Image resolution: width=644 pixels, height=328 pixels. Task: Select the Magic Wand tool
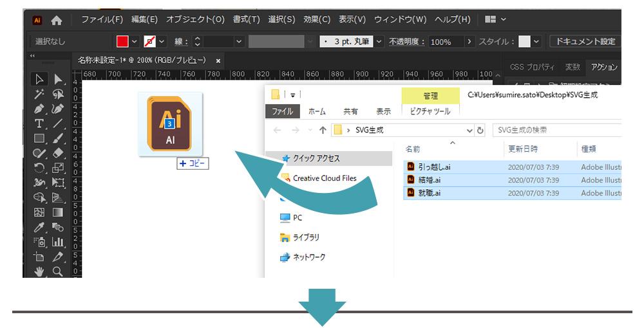[x=39, y=95]
